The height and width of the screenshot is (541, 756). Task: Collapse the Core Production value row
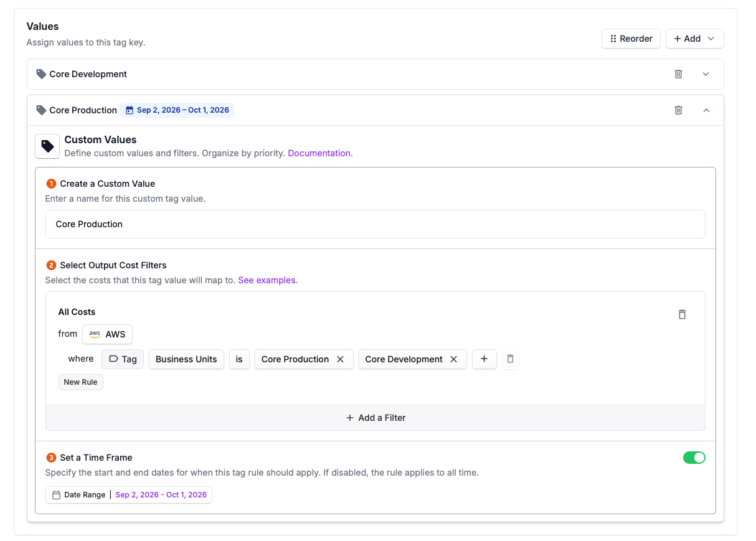tap(706, 110)
